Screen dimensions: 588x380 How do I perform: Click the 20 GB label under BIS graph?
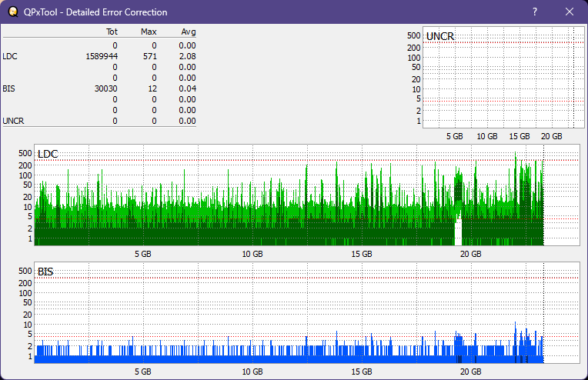(x=470, y=372)
